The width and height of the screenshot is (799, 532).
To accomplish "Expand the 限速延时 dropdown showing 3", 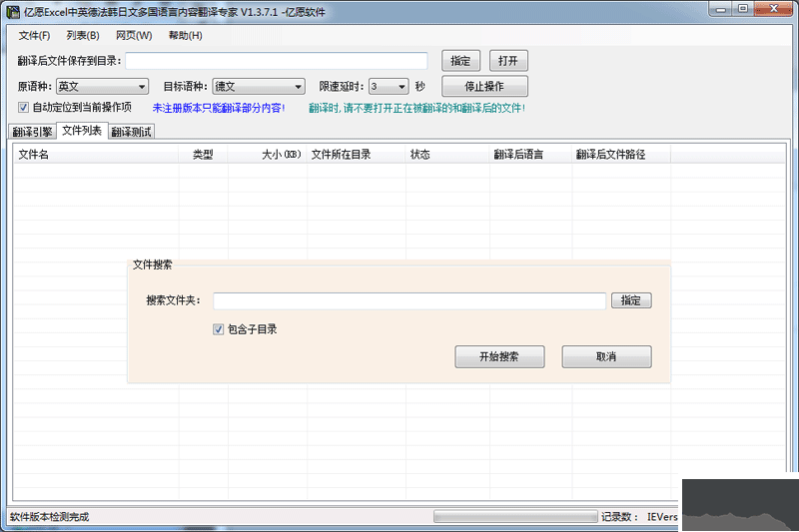I will point(389,87).
